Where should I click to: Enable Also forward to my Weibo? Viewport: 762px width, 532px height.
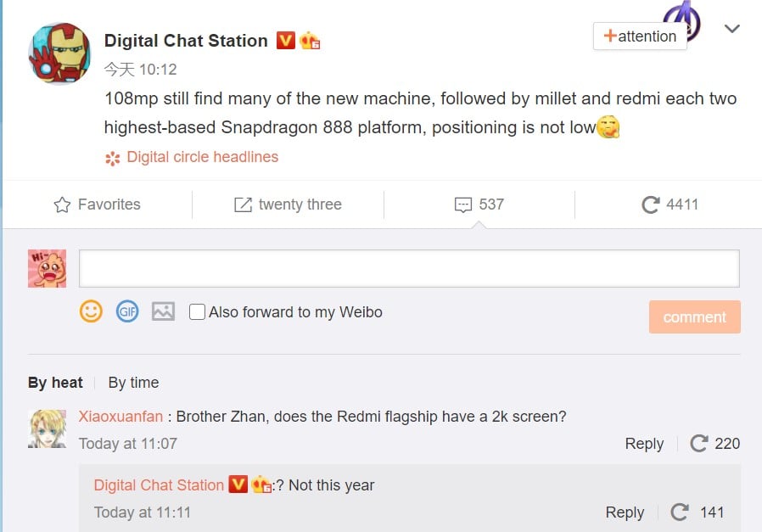click(197, 312)
